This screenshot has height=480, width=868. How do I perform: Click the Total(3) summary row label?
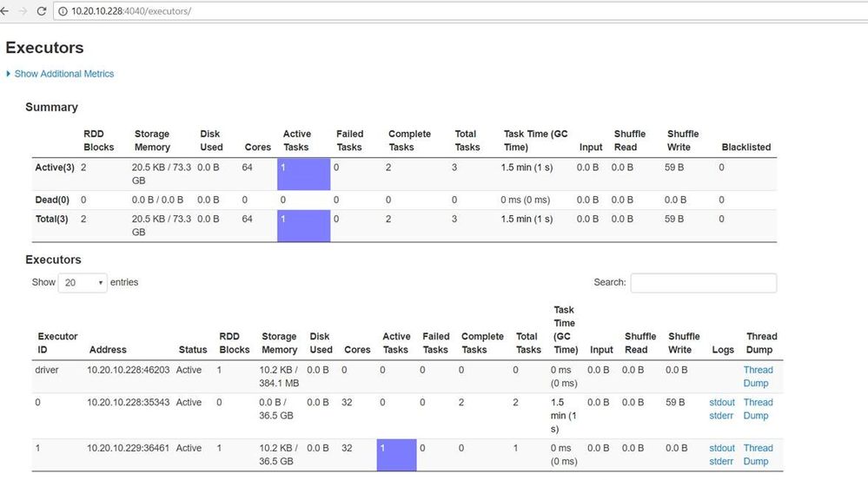click(51, 219)
